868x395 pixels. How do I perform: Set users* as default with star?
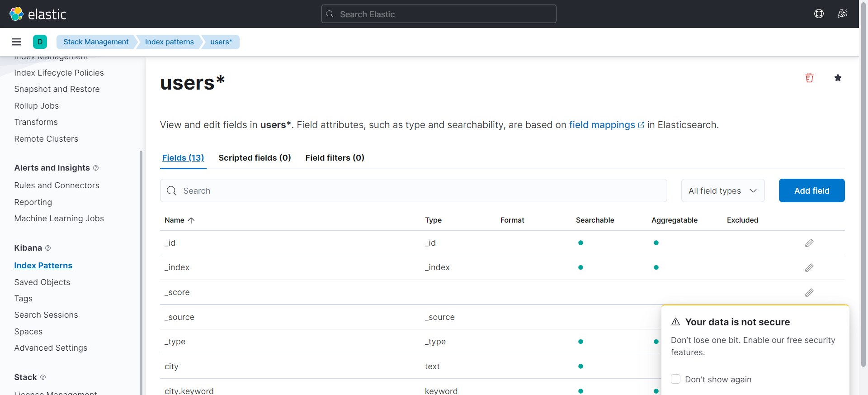coord(838,78)
